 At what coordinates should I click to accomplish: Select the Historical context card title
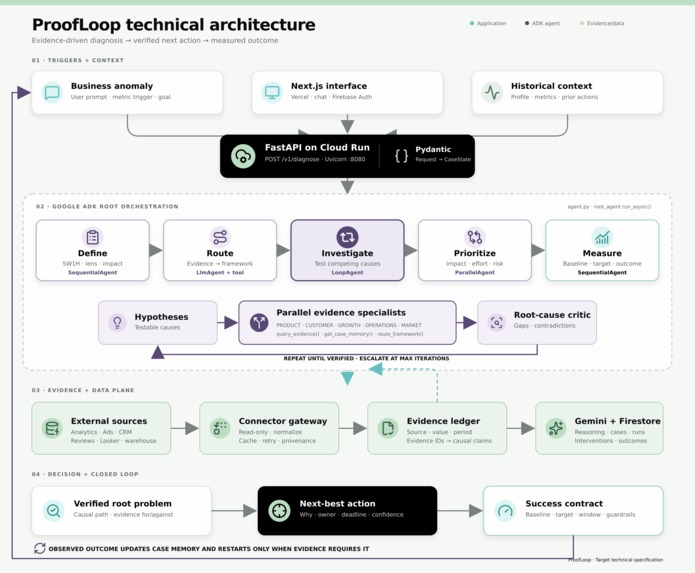[x=551, y=86]
